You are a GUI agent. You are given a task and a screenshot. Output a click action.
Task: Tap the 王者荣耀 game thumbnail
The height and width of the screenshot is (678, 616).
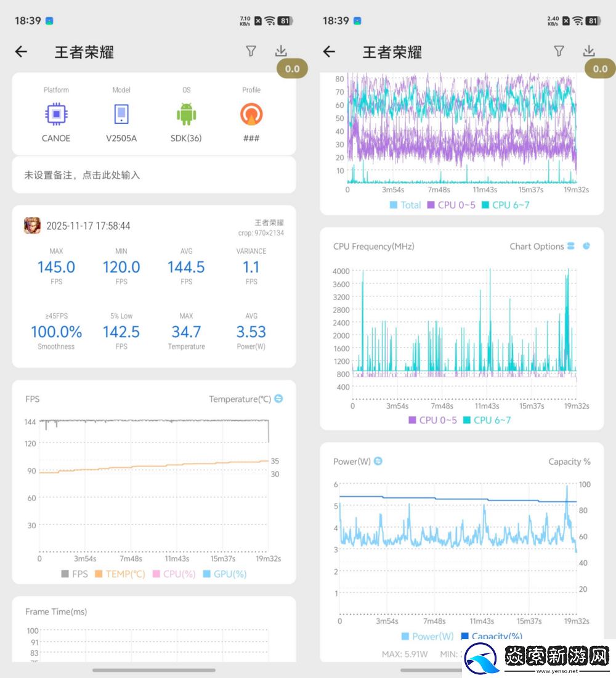31,225
